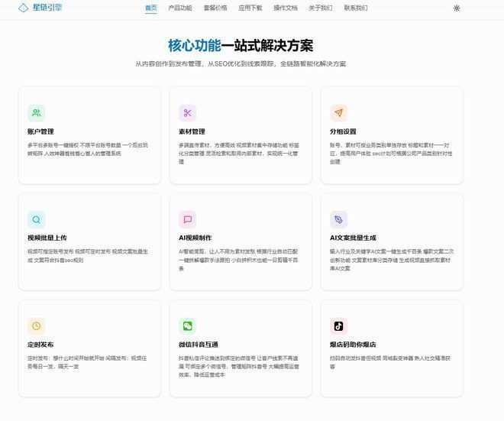504x421 pixels.
Task: Click the 素材管理 scissors icon
Action: (187, 113)
